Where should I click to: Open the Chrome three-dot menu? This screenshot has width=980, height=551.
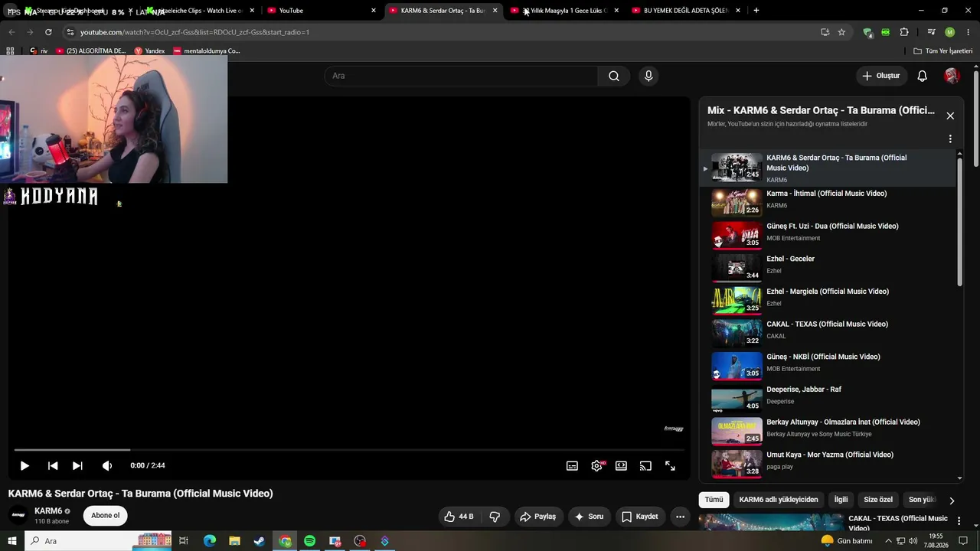coord(969,32)
